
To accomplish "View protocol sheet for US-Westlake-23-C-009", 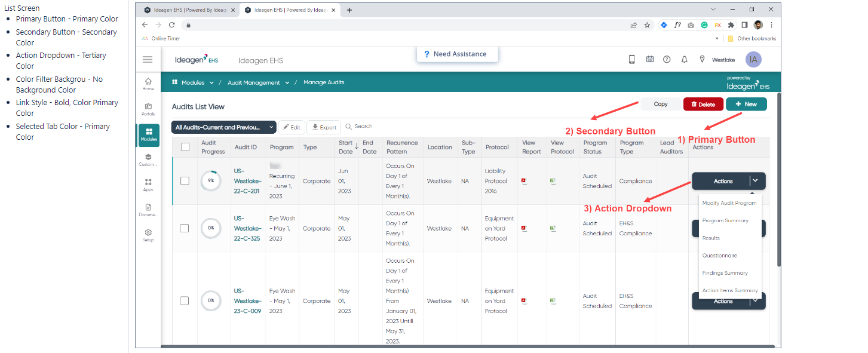I will (x=553, y=301).
